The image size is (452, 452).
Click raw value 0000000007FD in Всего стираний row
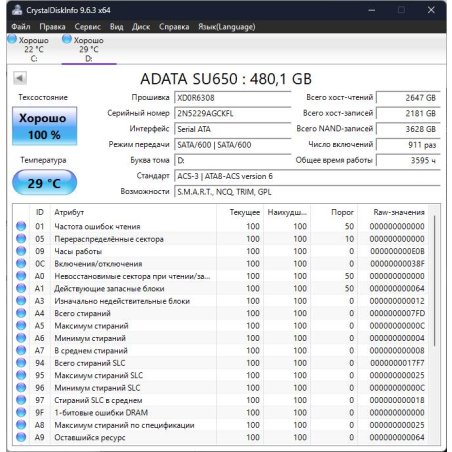(x=397, y=313)
